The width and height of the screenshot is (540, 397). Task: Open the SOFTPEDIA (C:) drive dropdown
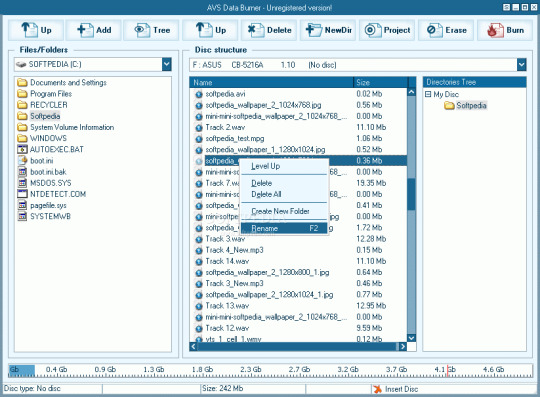(x=167, y=64)
